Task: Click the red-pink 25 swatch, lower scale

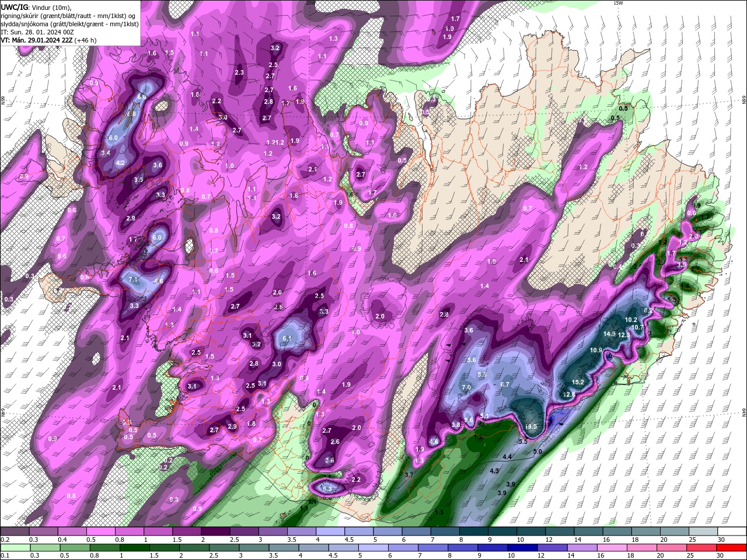Action: pos(702,548)
